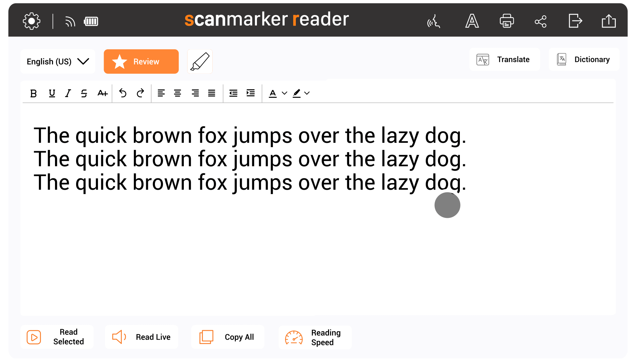
Task: Enable Read Live audio icon
Action: point(119,337)
